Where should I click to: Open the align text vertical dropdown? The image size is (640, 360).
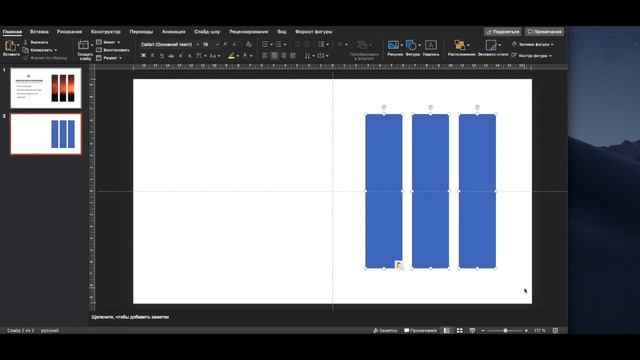pos(323,56)
